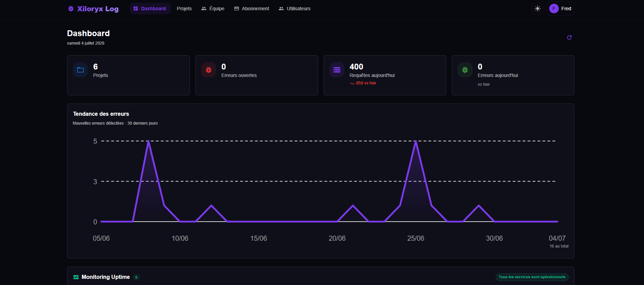Click the y-axis value 5
The image size is (644, 285).
[x=95, y=141]
